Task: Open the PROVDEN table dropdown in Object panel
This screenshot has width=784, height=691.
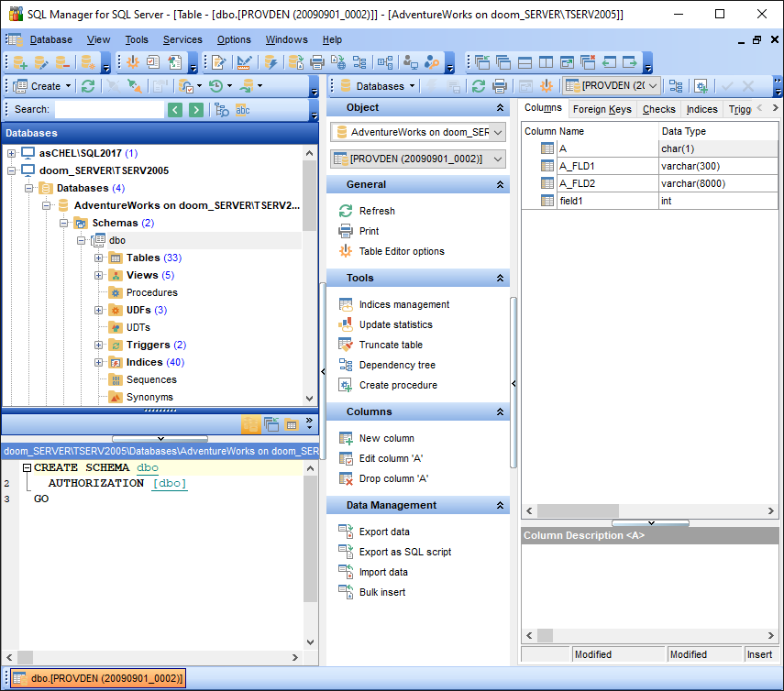Action: point(498,159)
